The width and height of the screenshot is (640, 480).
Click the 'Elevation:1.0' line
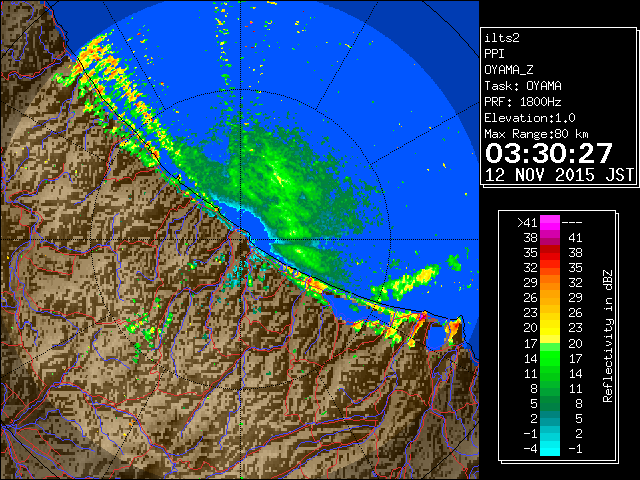pos(530,118)
